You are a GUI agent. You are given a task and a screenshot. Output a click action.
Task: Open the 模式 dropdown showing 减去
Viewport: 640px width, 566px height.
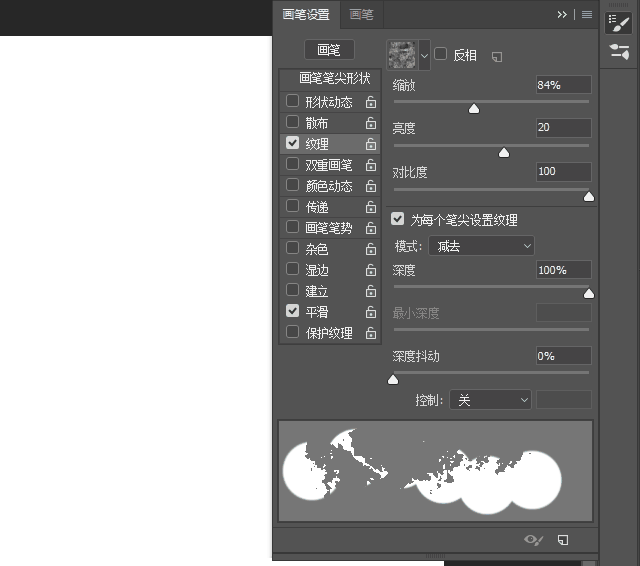click(x=481, y=246)
